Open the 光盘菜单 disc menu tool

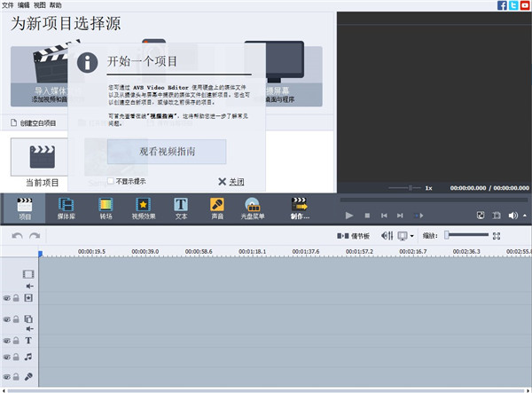click(x=251, y=208)
